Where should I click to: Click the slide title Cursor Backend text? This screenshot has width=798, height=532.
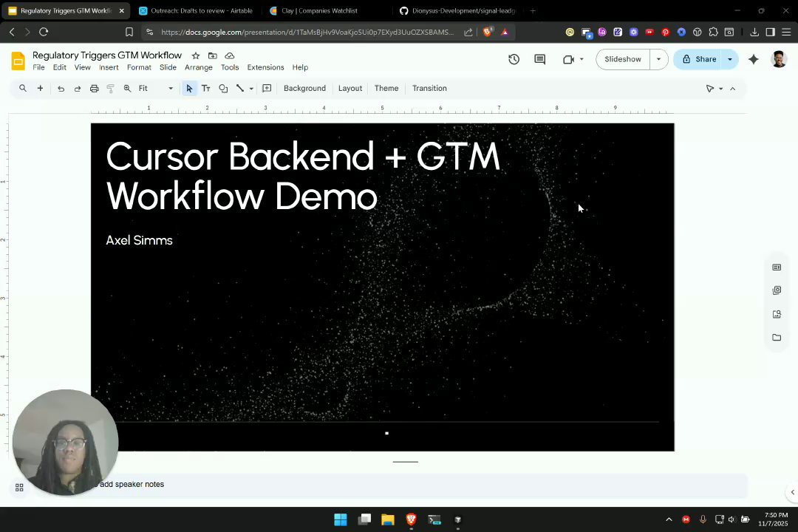click(x=304, y=176)
